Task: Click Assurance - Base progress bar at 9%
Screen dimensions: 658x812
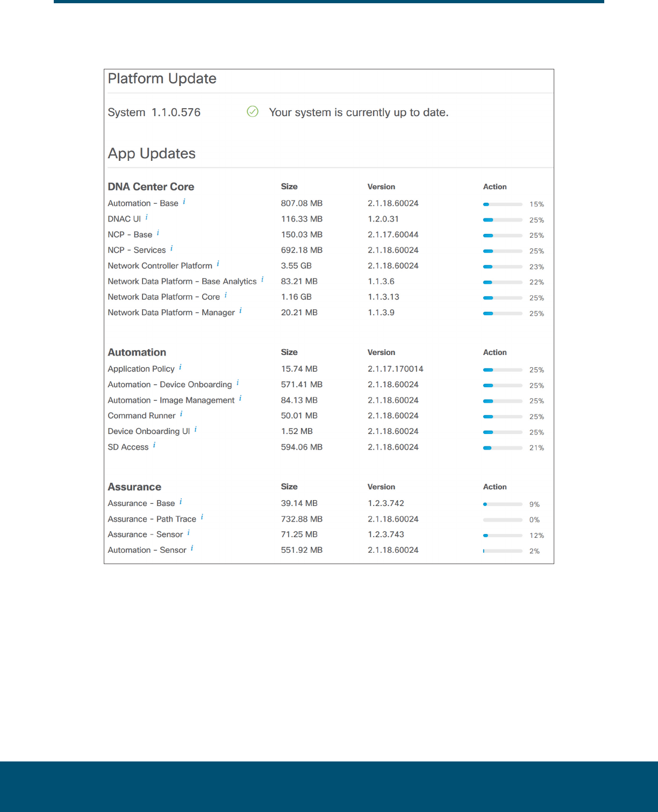Action: point(503,504)
